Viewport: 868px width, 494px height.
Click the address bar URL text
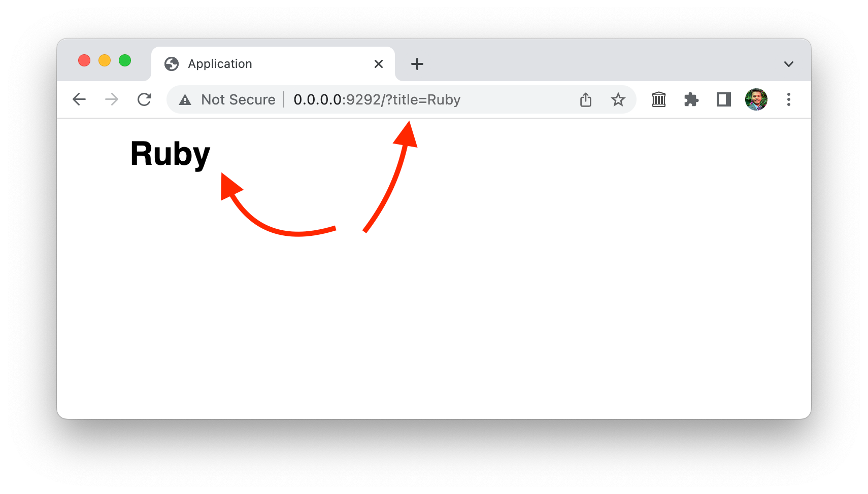click(x=377, y=99)
